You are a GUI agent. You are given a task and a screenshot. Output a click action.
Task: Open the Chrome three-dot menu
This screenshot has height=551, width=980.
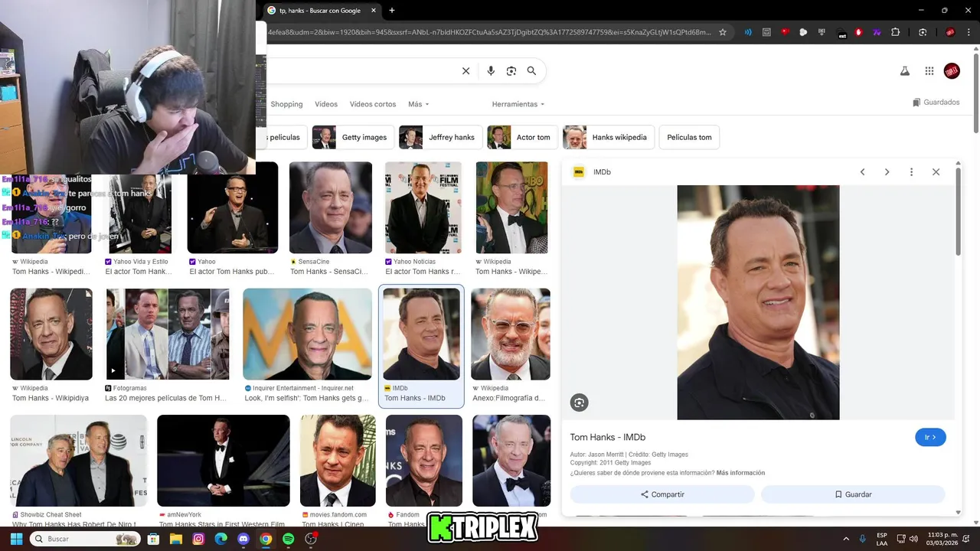[969, 32]
